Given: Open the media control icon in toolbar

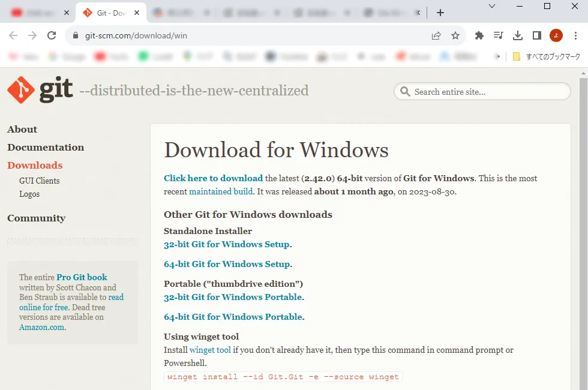Looking at the screenshot, I should click(499, 35).
